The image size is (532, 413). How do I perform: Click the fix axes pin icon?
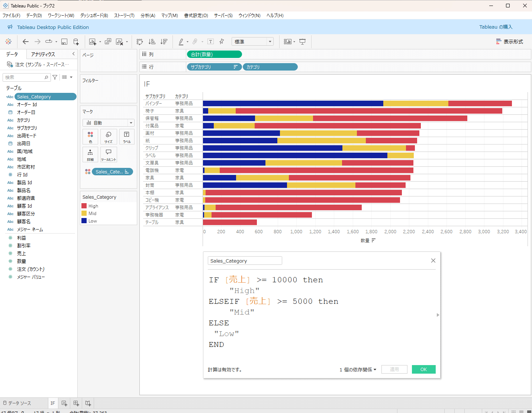coord(222,42)
